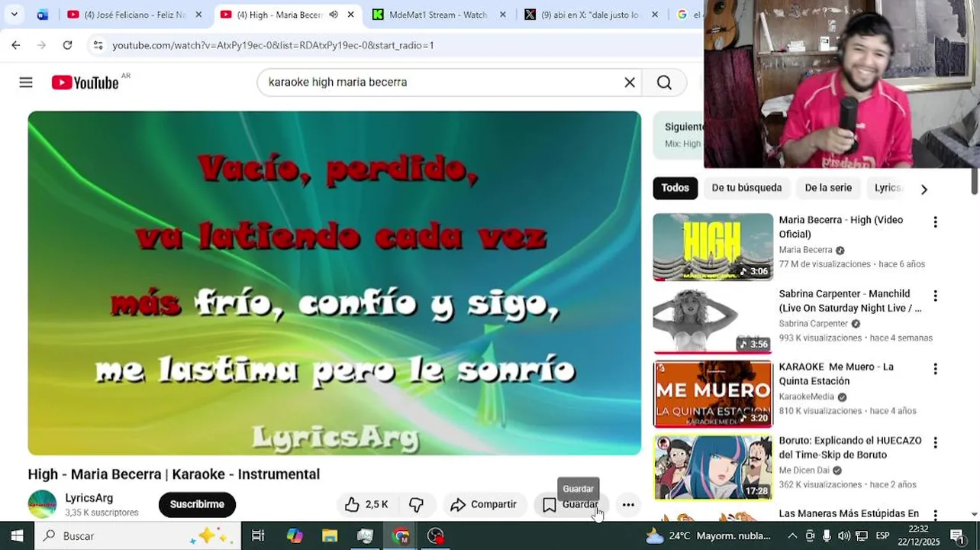Open the LyricsArg channel name link

tap(89, 498)
